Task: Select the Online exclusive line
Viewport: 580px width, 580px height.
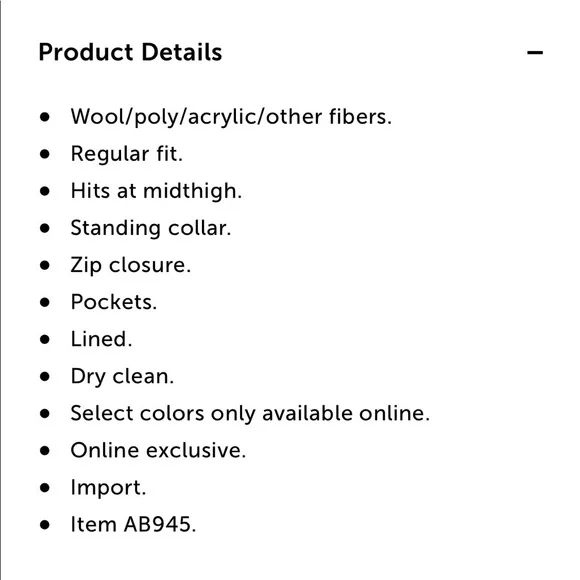Action: pos(158,451)
